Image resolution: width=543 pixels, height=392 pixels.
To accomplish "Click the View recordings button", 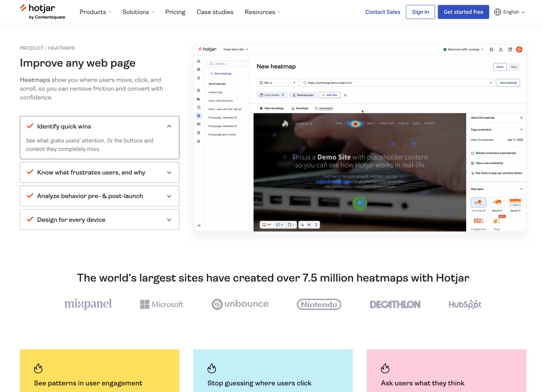I will pos(272,108).
